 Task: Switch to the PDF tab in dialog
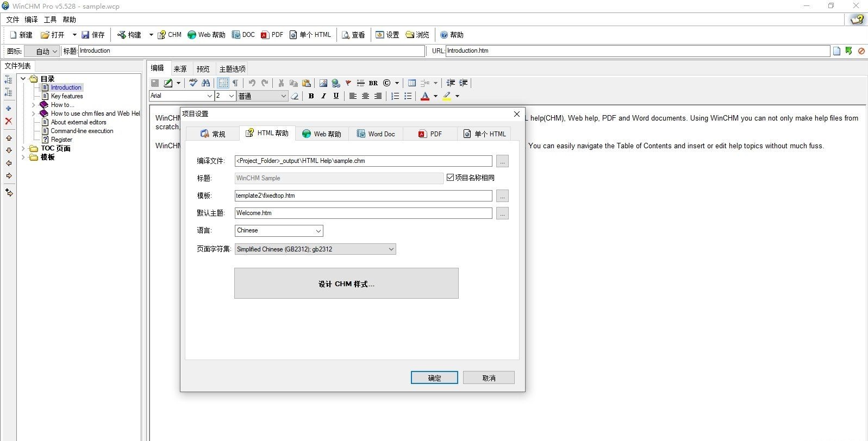pyautogui.click(x=430, y=134)
